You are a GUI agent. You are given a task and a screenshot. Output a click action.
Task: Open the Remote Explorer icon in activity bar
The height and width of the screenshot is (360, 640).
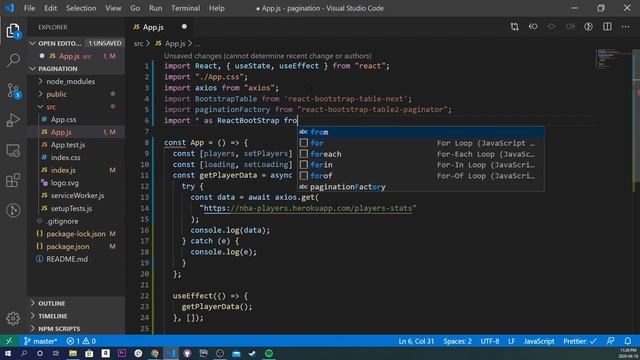tap(13, 151)
